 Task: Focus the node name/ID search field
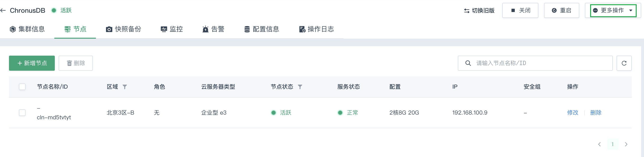coord(535,63)
